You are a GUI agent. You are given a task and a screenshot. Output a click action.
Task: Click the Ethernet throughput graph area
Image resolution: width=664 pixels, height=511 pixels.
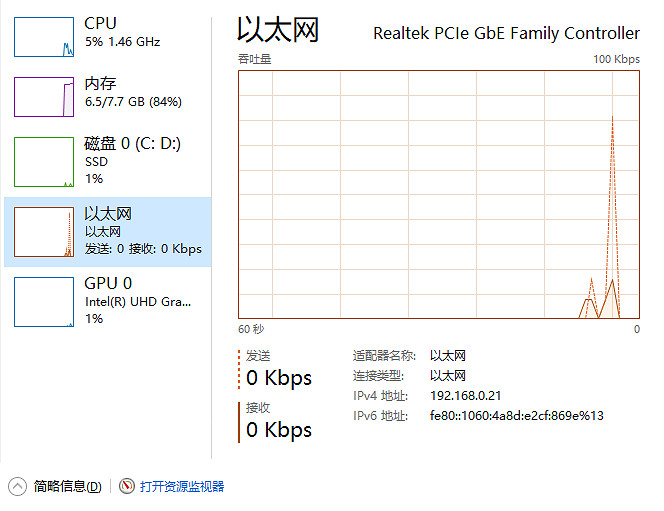tap(438, 194)
